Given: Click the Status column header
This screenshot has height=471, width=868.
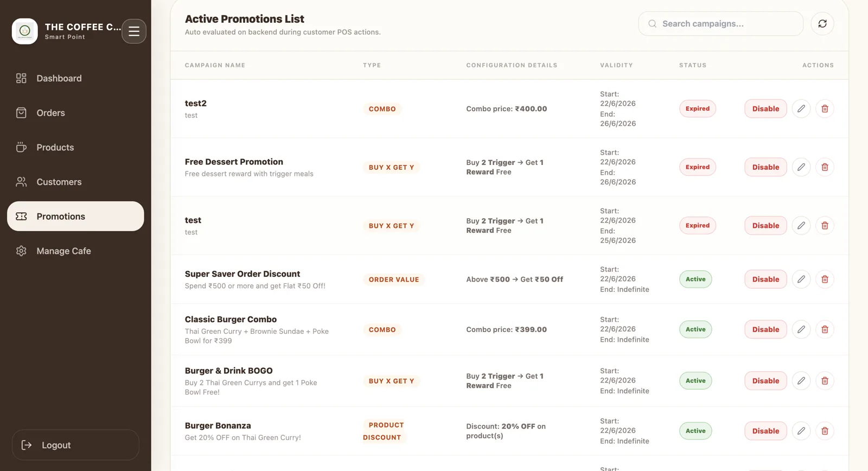Looking at the screenshot, I should click(x=693, y=65).
